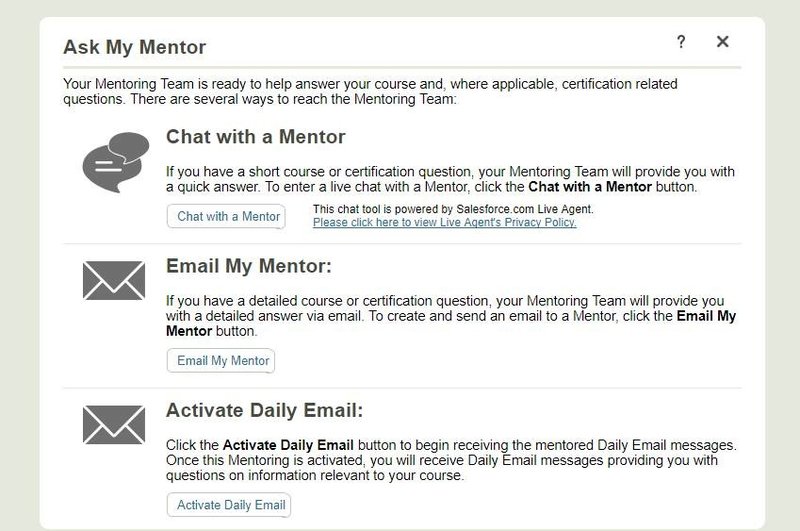This screenshot has width=800, height=531.
Task: Click the Ask My Mentor dialog title
Action: (x=135, y=47)
